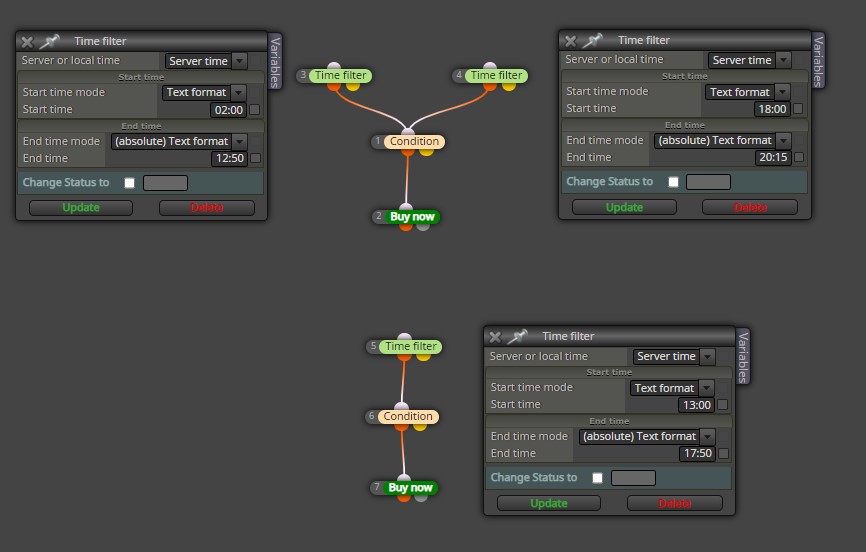The image size is (866, 552).
Task: Click yellow output dot of Time filter node 5
Action: coord(423,357)
